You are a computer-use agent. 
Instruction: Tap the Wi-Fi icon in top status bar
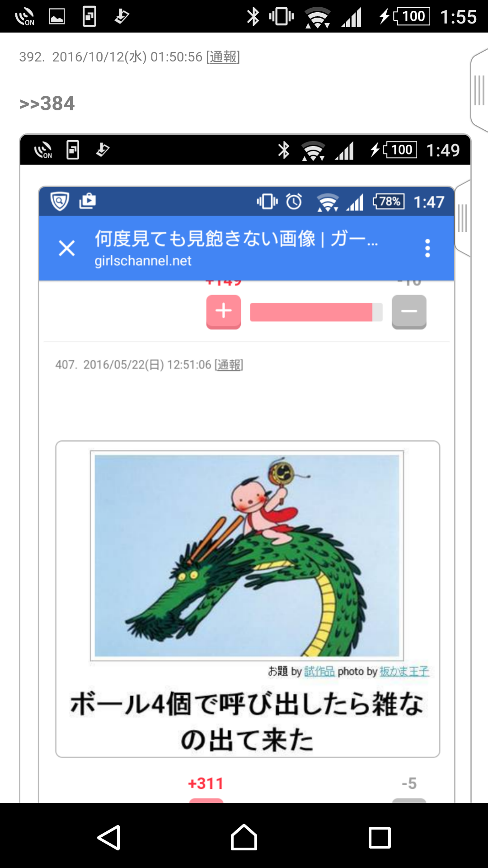click(317, 17)
